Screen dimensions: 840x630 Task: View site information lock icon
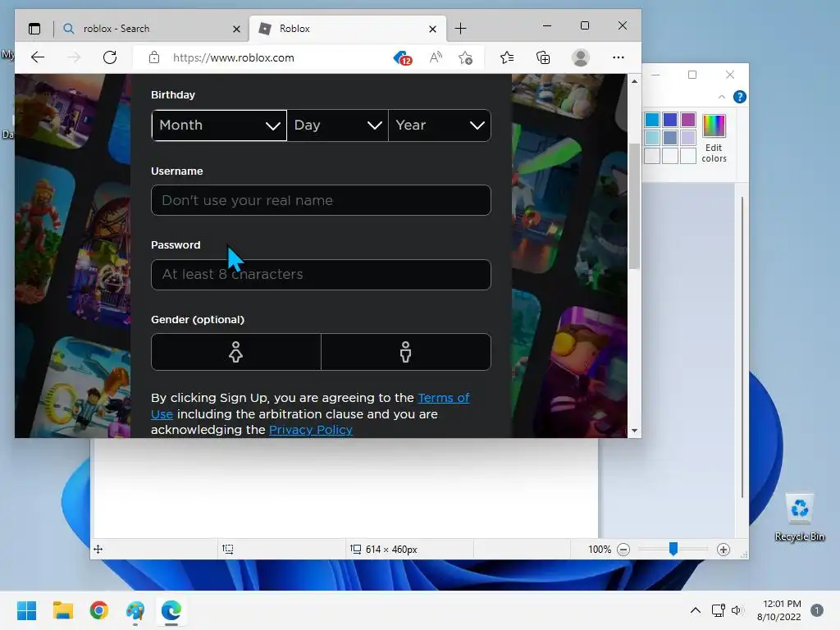pos(154,57)
